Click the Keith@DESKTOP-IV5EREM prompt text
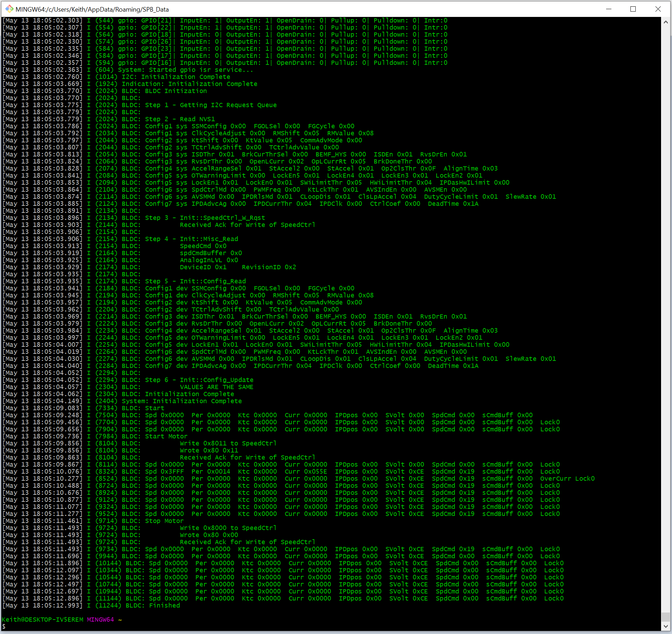Screen dimensions: 672x634 (43, 620)
